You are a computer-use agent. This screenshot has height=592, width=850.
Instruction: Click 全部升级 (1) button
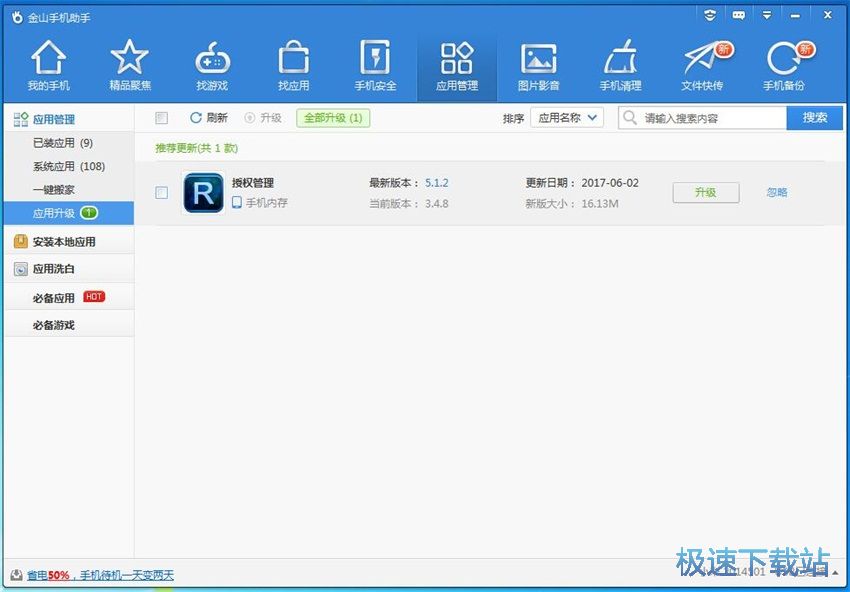[333, 118]
